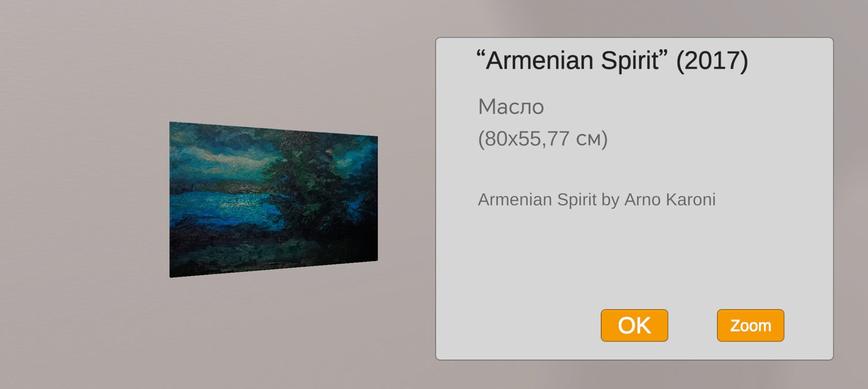
Task: Open the painting with the Zoom button
Action: 750,325
